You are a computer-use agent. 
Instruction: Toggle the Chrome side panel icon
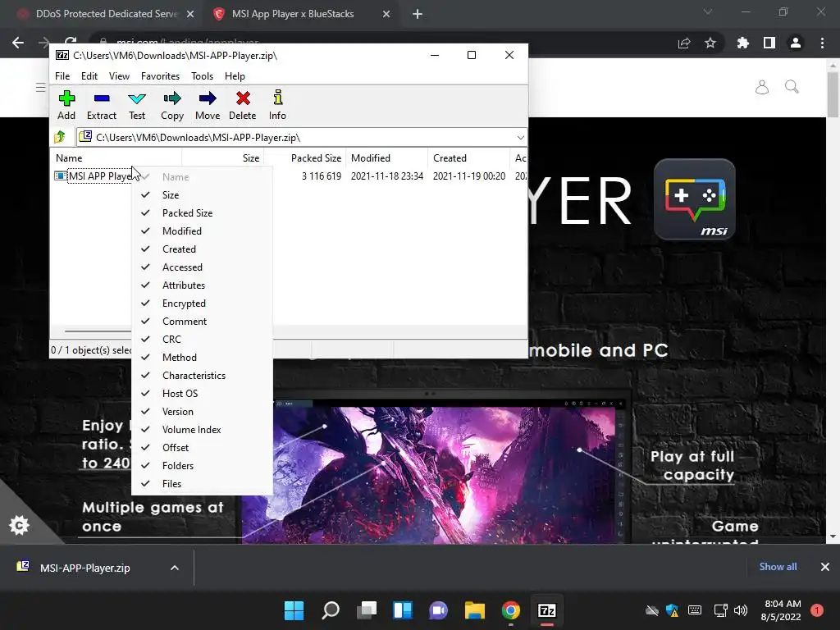769,43
